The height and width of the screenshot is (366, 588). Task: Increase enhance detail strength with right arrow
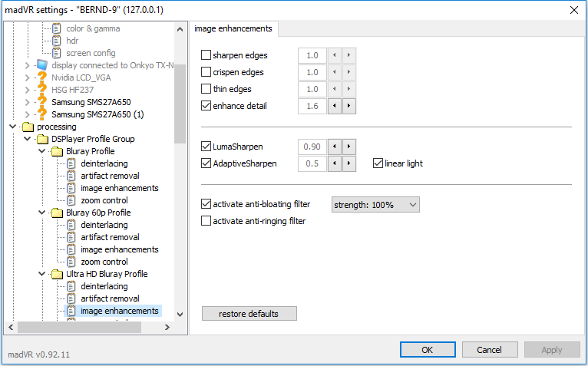[349, 106]
